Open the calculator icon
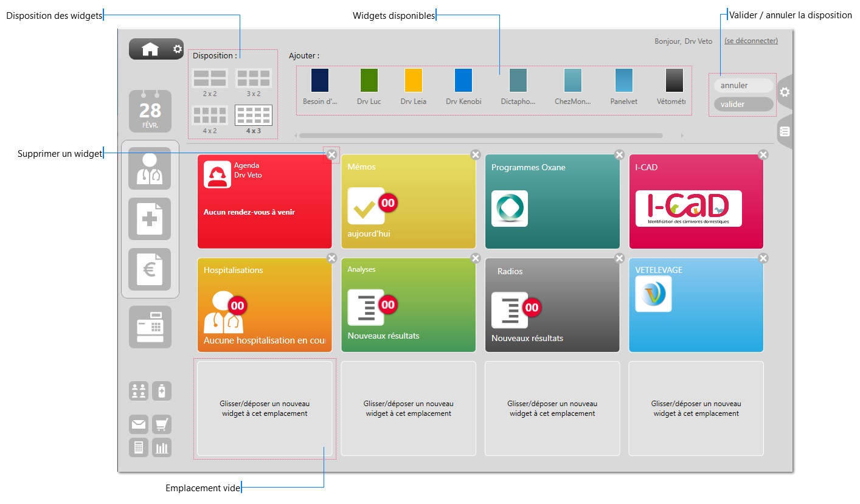This screenshot has height=504, width=860. click(x=139, y=447)
